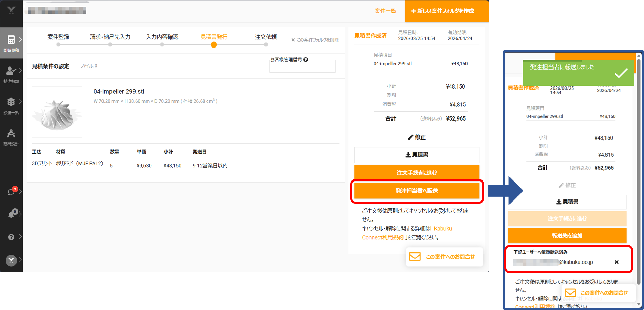Expand the chevron beside the chat icon

tap(20, 191)
